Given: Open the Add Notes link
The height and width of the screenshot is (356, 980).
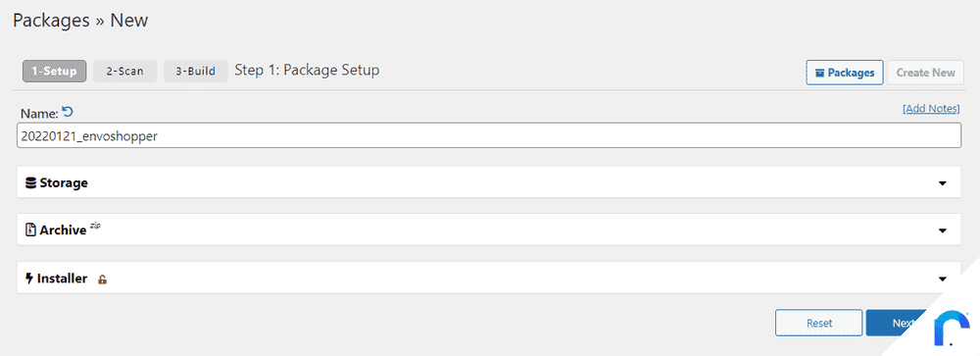Looking at the screenshot, I should point(931,108).
